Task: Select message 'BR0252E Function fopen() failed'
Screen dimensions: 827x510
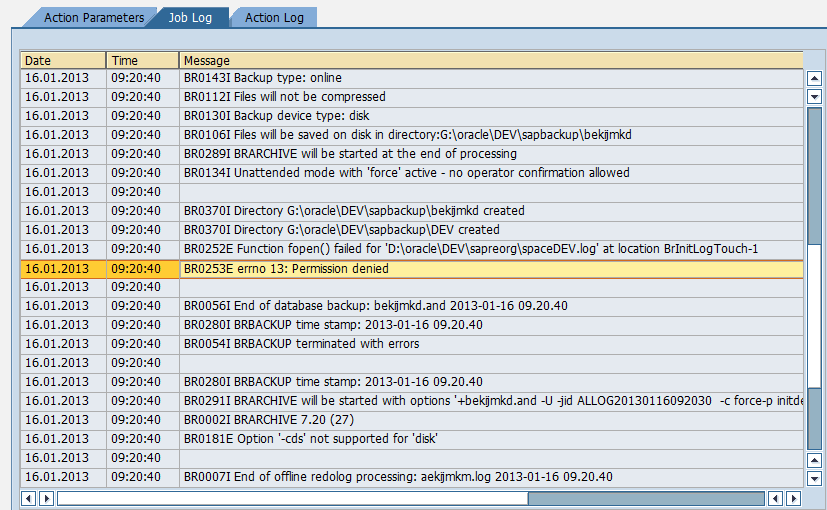Action: click(491, 249)
